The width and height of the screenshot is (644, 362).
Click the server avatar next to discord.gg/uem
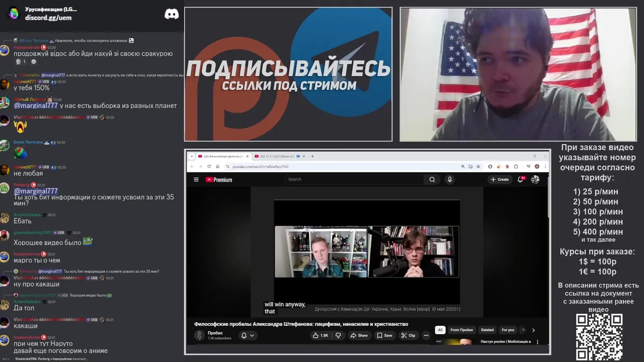tap(14, 13)
